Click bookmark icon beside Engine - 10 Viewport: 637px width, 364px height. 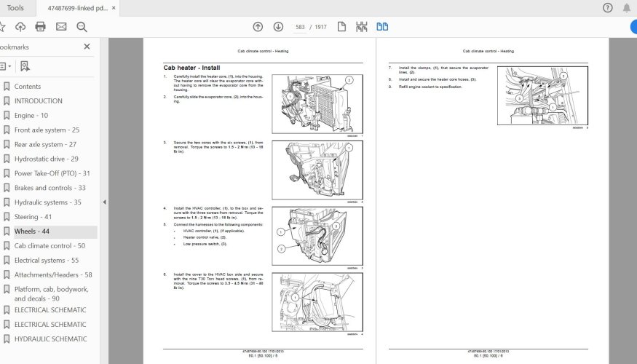(x=7, y=115)
